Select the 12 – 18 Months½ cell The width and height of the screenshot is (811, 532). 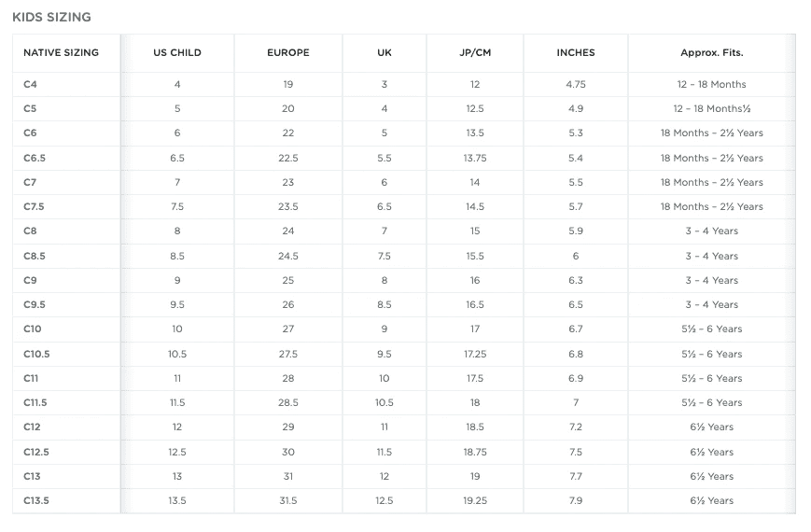click(x=712, y=108)
